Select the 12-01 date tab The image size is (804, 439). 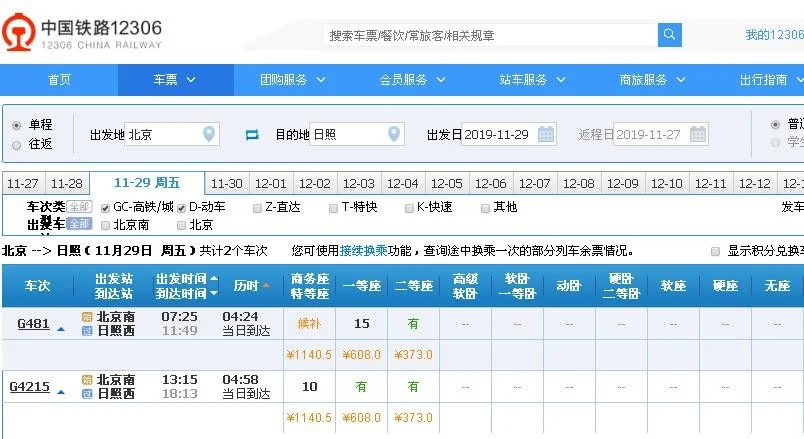tap(271, 184)
